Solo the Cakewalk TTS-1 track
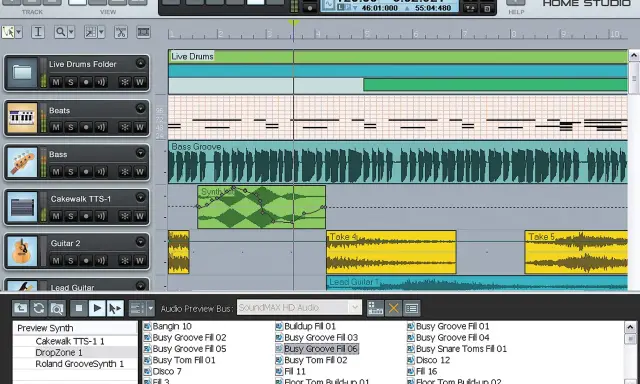The image size is (640, 384). pos(71,216)
